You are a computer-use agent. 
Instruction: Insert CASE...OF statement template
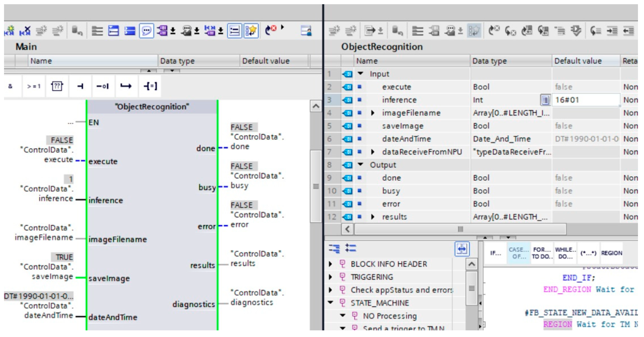tap(519, 253)
